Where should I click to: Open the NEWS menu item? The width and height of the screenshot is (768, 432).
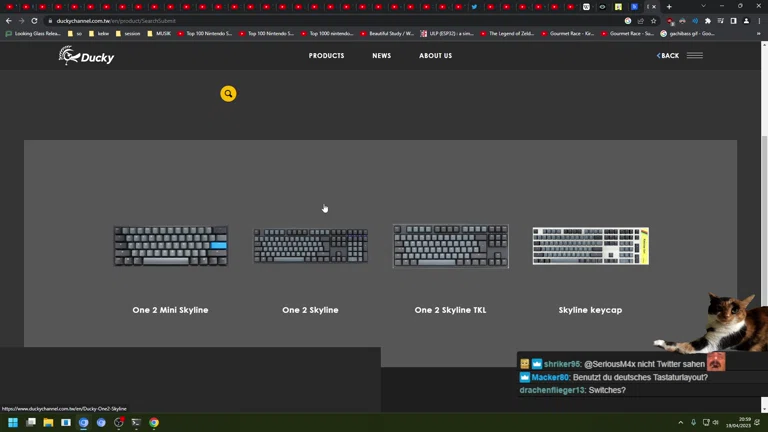click(381, 56)
